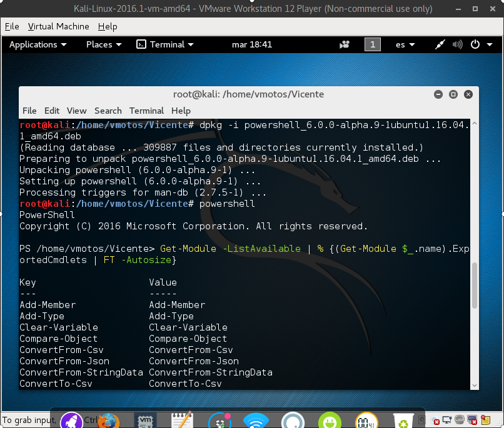This screenshot has width=504, height=428.
Task: Open Firefox from the bottom taskbar
Action: [x=109, y=420]
